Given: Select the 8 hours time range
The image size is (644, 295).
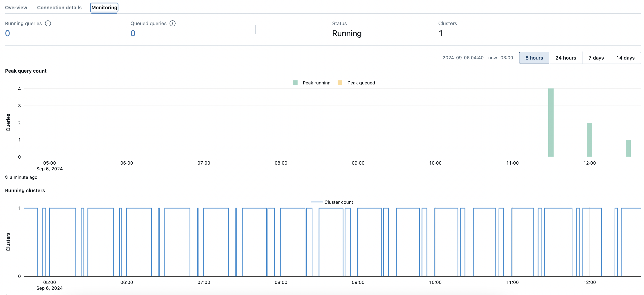Looking at the screenshot, I should pos(534,58).
